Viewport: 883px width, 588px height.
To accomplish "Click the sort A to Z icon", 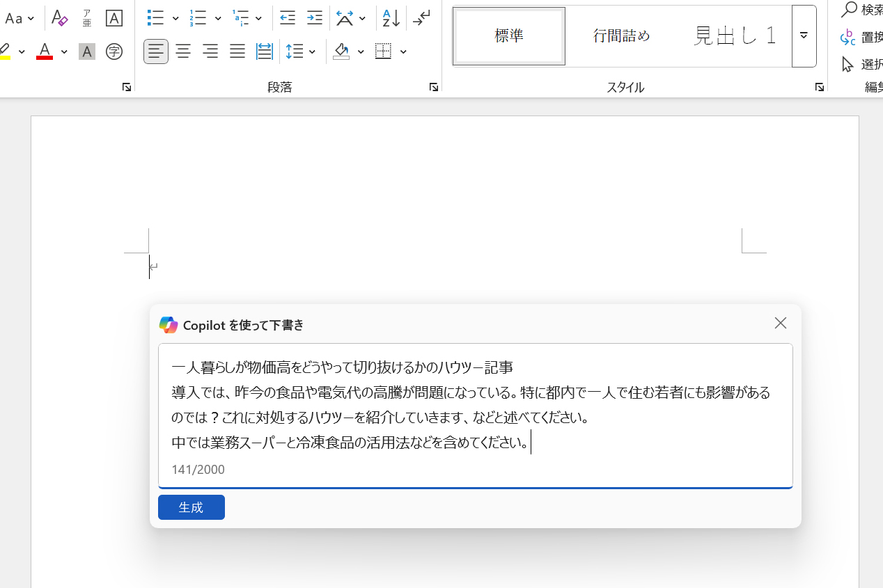I will point(391,18).
